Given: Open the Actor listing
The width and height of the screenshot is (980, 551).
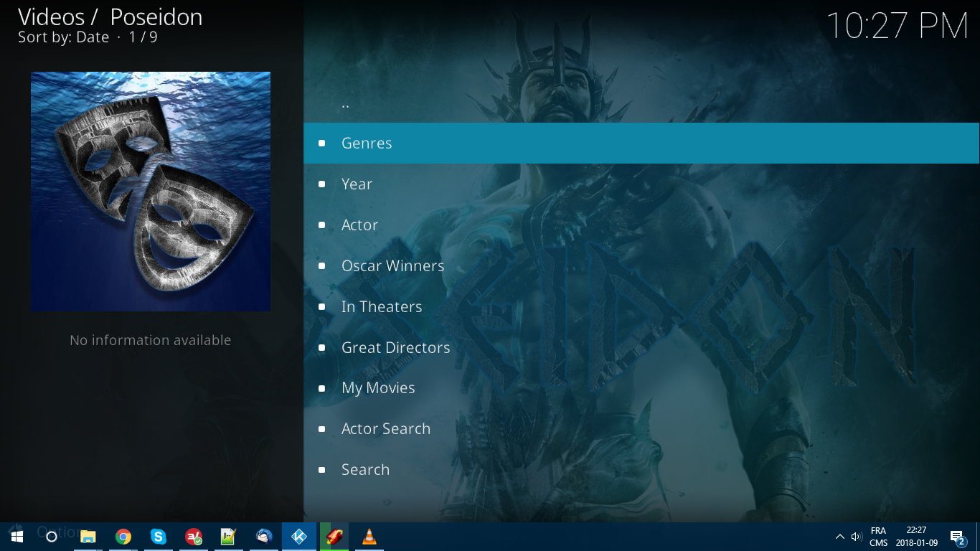Looking at the screenshot, I should pos(641,225).
